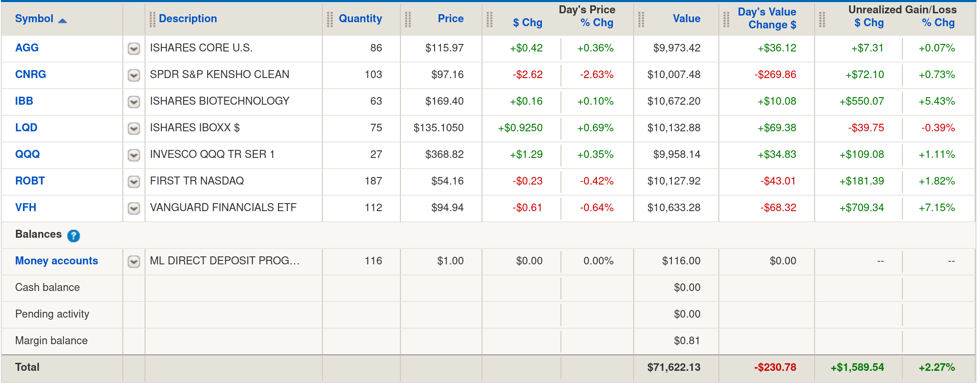Image resolution: width=980 pixels, height=385 pixels.
Task: Click the drag handle beside Quantity header
Action: tap(329, 19)
